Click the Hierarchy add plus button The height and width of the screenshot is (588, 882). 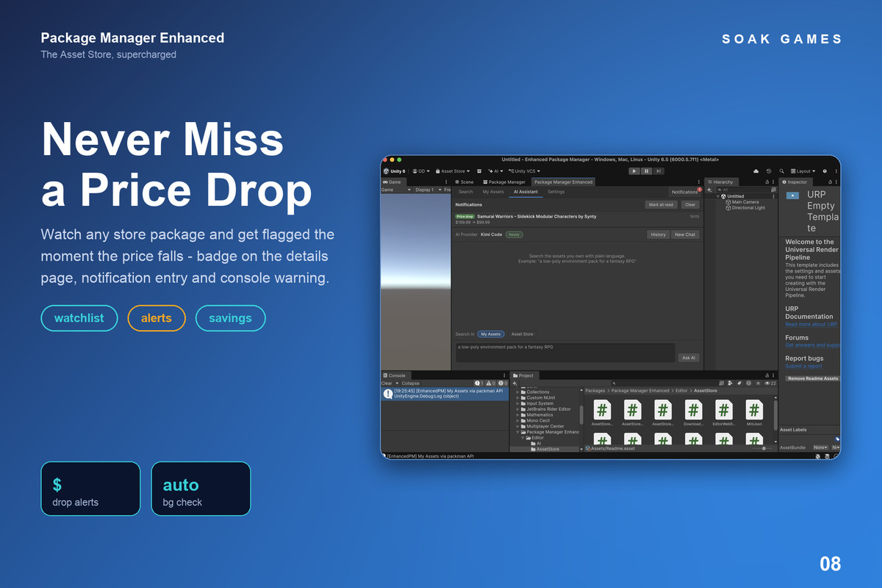click(x=709, y=190)
